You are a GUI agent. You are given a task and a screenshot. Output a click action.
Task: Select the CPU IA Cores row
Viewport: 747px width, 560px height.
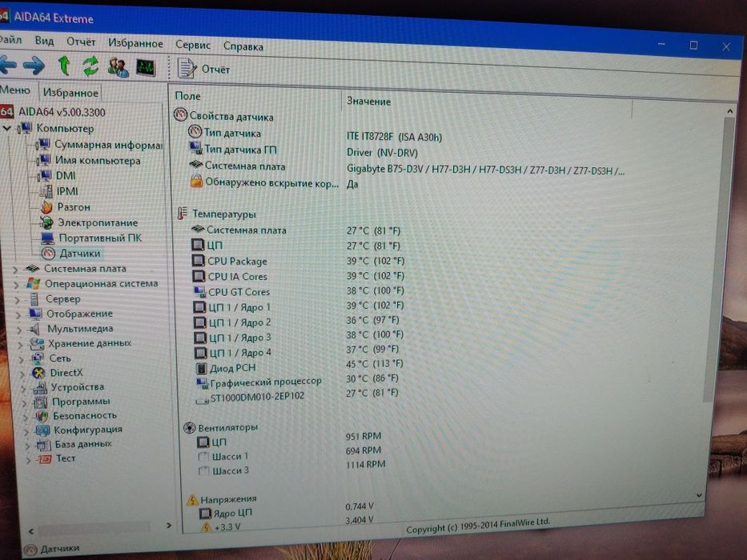tap(298, 276)
